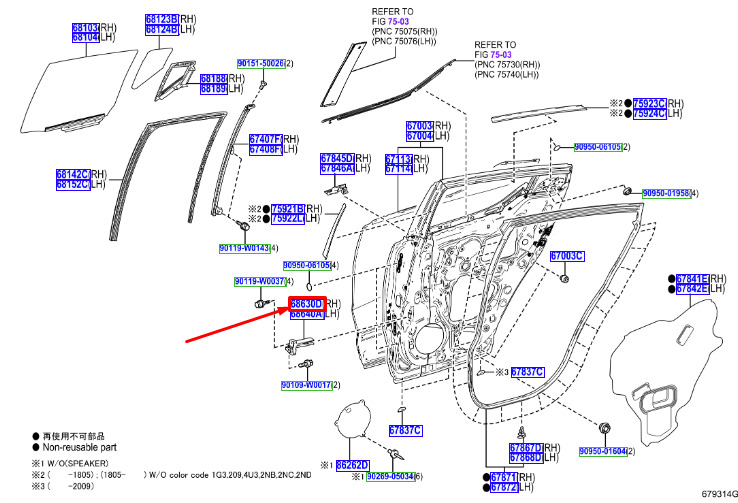Open 90950-06105 link with quantity (4)
The image size is (738, 503).
coord(307,265)
